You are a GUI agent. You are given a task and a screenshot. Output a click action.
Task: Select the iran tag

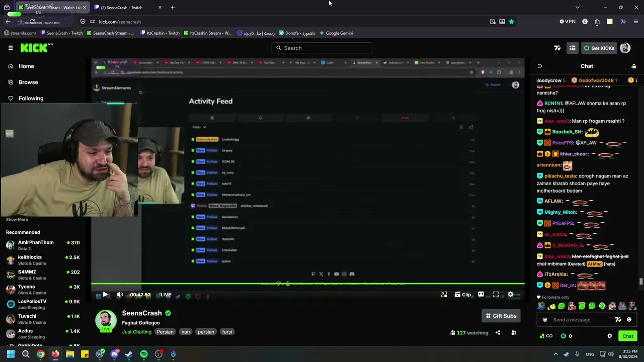point(186,332)
